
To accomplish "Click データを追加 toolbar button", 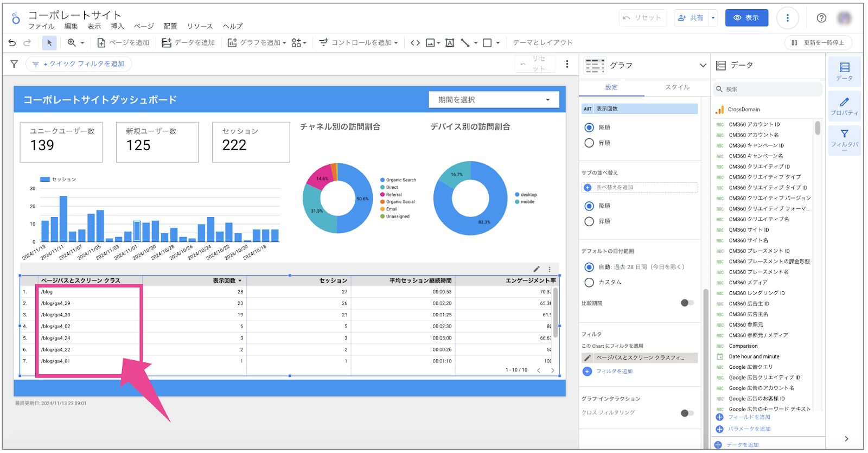I will [x=189, y=42].
